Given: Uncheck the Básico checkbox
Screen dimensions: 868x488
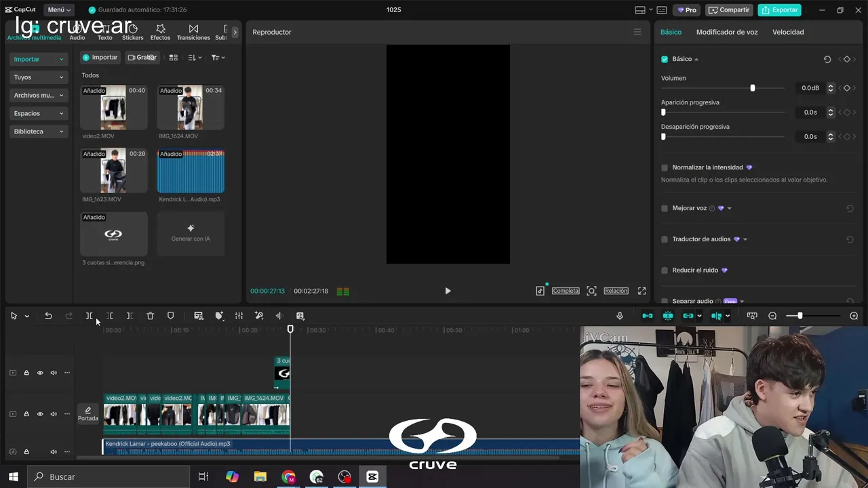Looking at the screenshot, I should point(665,60).
